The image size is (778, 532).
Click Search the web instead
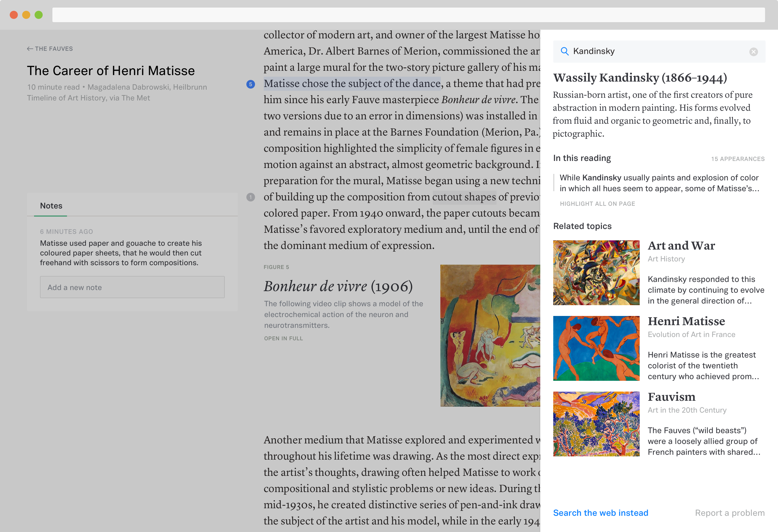click(601, 513)
